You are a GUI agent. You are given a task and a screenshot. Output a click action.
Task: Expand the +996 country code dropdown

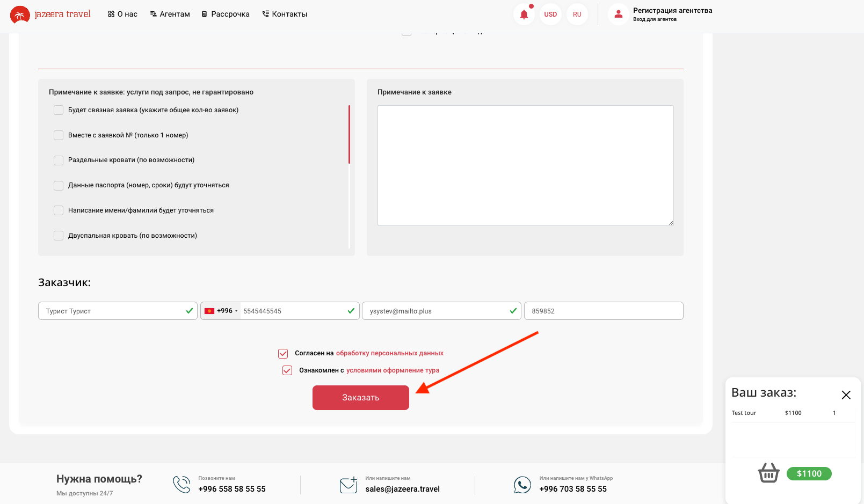[x=221, y=311]
